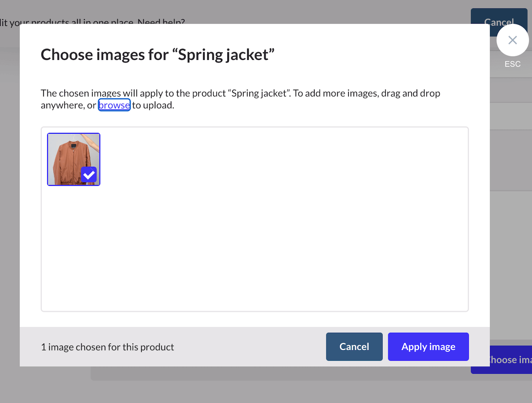
Task: Click the white margin right of the dialog title
Action: click(x=380, y=55)
